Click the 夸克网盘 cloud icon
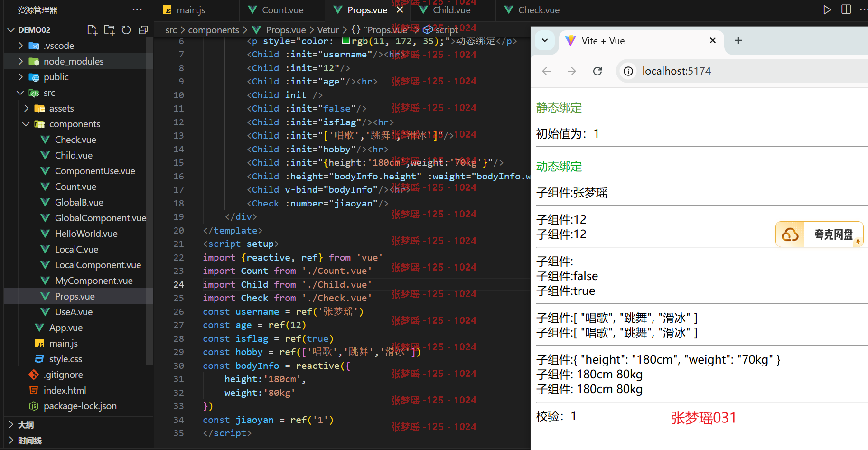Screen dimensions: 868x450 coord(790,234)
